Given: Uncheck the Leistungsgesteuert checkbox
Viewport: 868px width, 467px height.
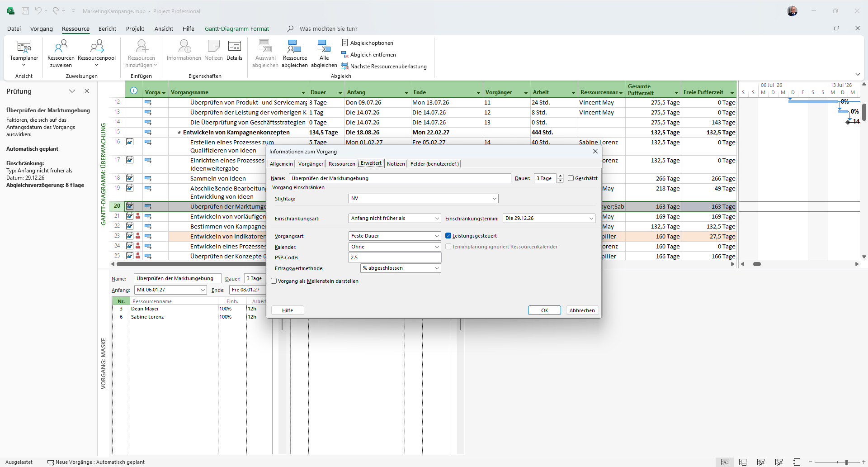Looking at the screenshot, I should pyautogui.click(x=448, y=236).
